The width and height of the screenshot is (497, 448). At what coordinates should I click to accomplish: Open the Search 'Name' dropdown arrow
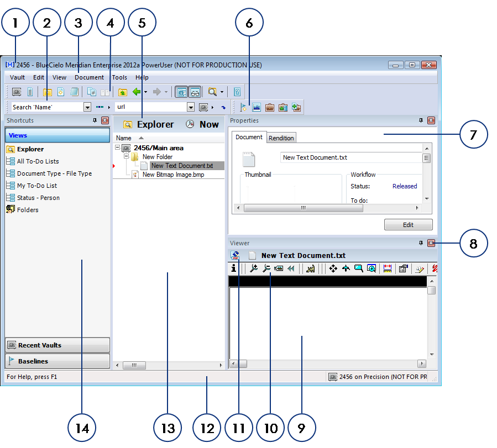click(87, 107)
